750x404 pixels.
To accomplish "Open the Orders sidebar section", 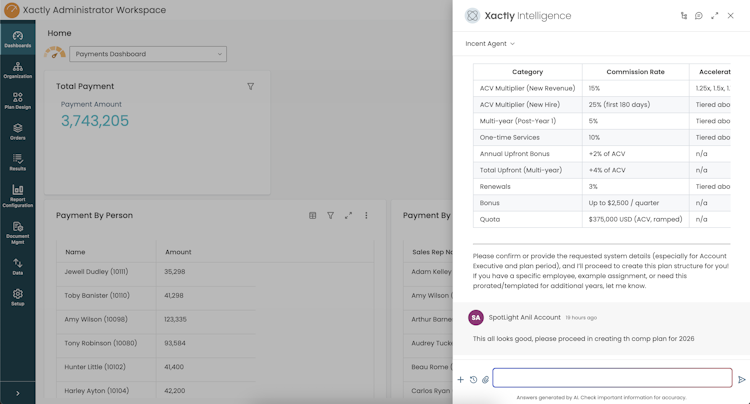I will [18, 131].
